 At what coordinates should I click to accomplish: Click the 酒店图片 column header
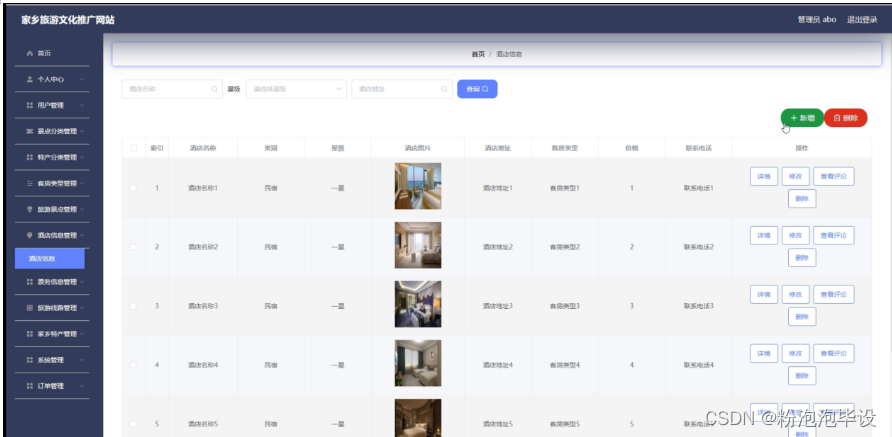[x=418, y=148]
